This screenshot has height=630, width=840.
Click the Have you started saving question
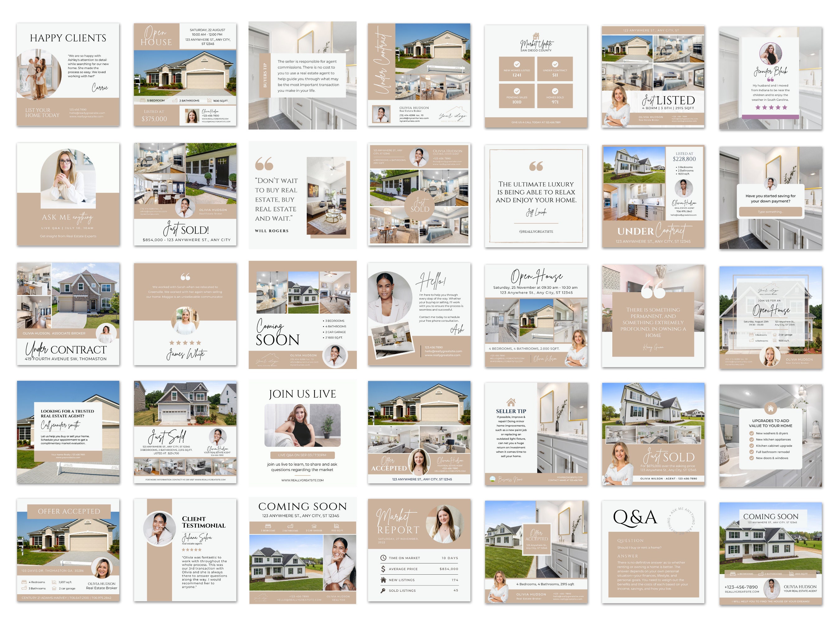[x=770, y=198]
